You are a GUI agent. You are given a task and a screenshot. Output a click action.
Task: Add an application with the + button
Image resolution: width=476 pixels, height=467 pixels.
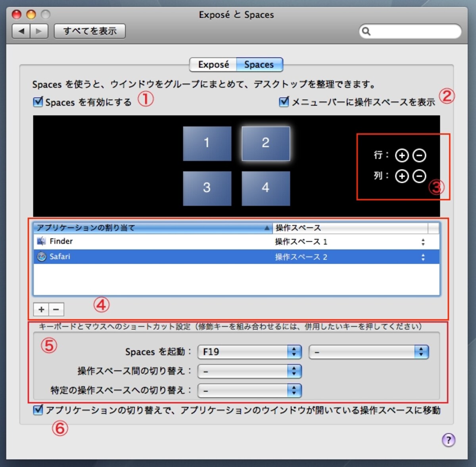coord(41,309)
